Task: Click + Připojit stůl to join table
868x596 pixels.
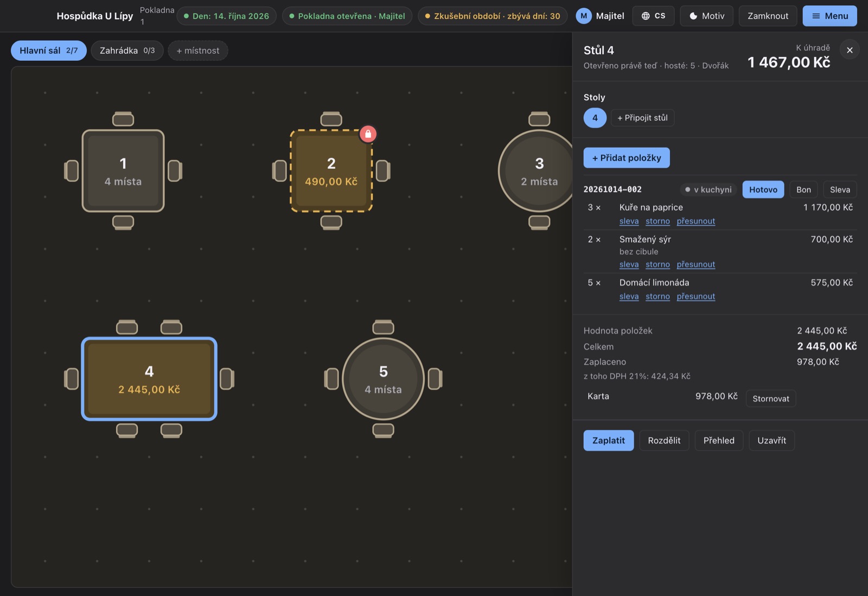Action: pyautogui.click(x=642, y=118)
